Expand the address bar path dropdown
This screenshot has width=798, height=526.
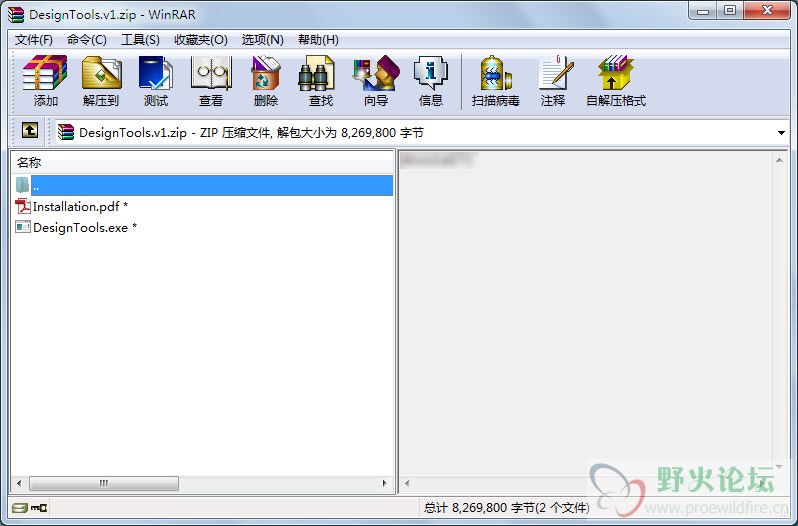(x=781, y=133)
